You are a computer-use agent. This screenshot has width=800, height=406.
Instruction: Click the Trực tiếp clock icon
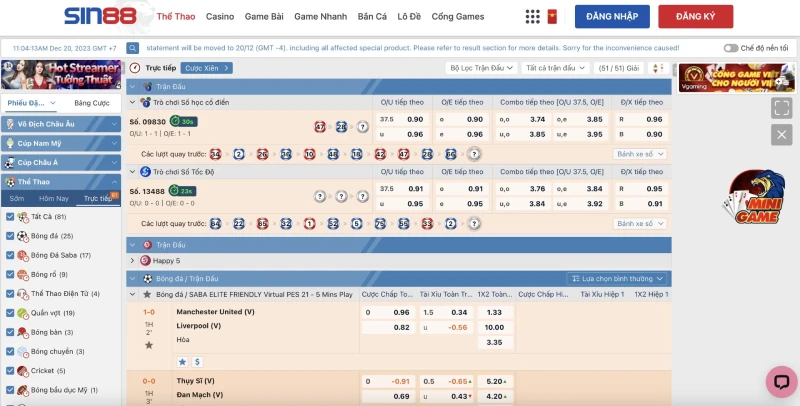click(135, 68)
